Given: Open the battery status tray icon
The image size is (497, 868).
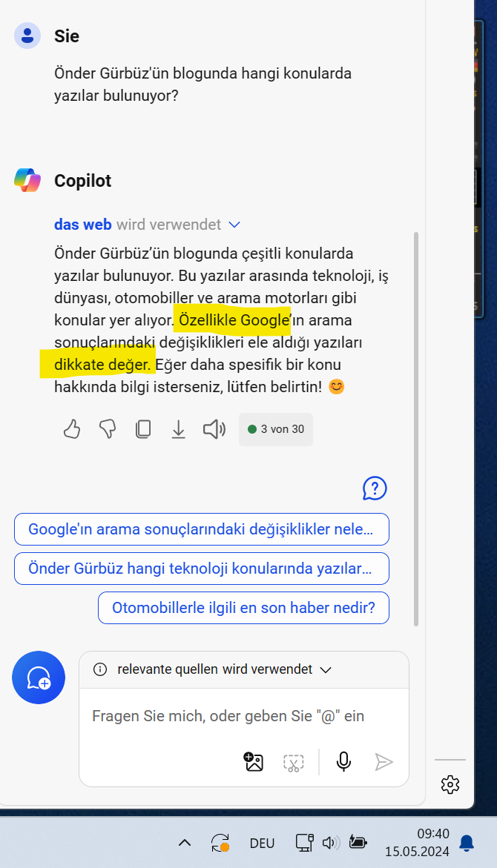Looking at the screenshot, I should pyautogui.click(x=358, y=843).
